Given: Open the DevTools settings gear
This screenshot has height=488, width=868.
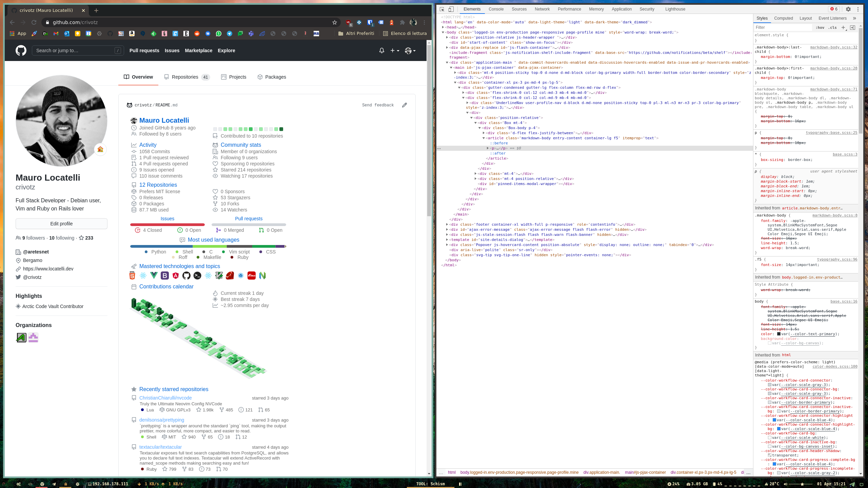Looking at the screenshot, I should tap(848, 9).
